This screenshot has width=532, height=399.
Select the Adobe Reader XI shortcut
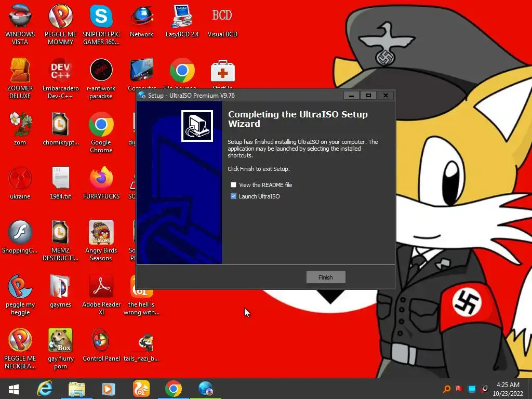pyautogui.click(x=101, y=295)
